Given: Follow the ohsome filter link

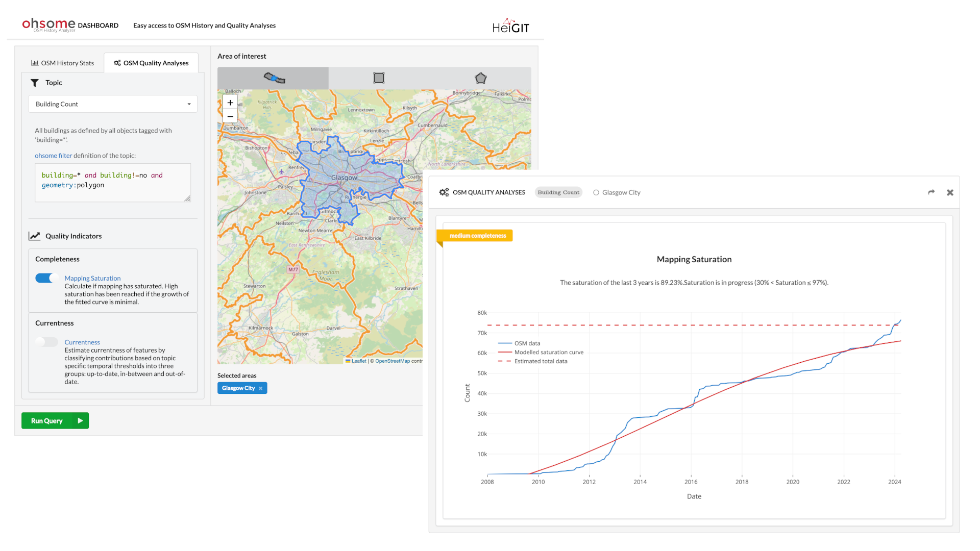Looking at the screenshot, I should tap(53, 156).
